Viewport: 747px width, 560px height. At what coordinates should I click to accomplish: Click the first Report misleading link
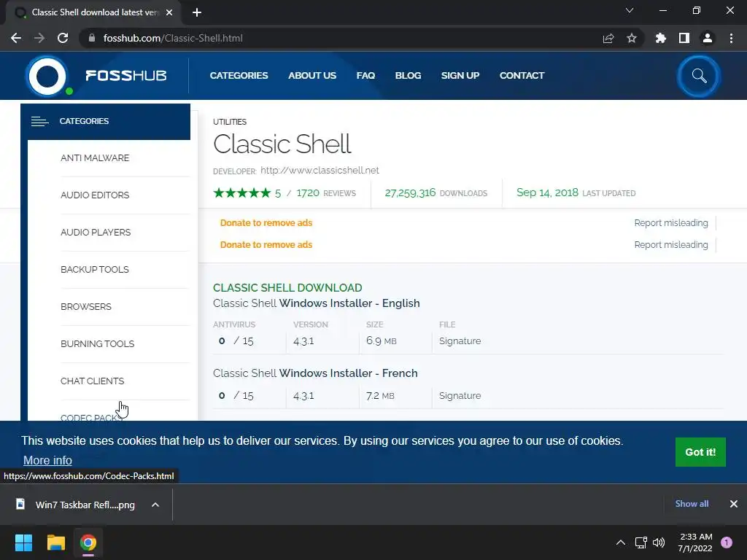coord(671,223)
